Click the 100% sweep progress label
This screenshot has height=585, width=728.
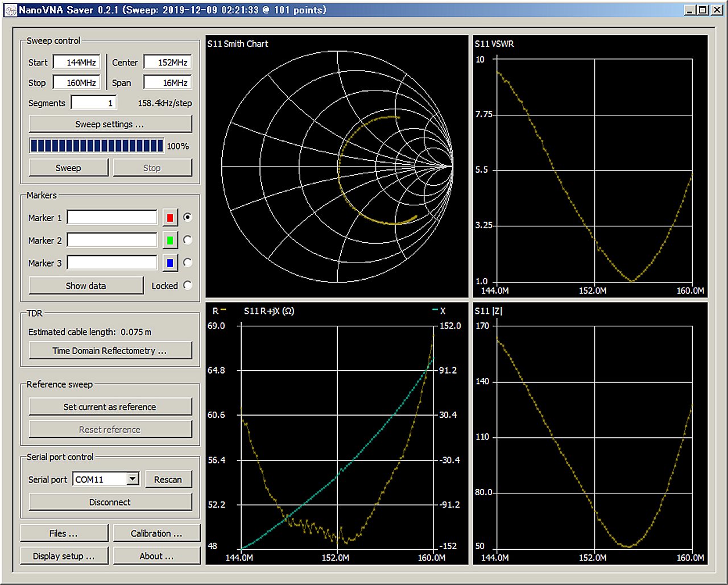click(178, 146)
